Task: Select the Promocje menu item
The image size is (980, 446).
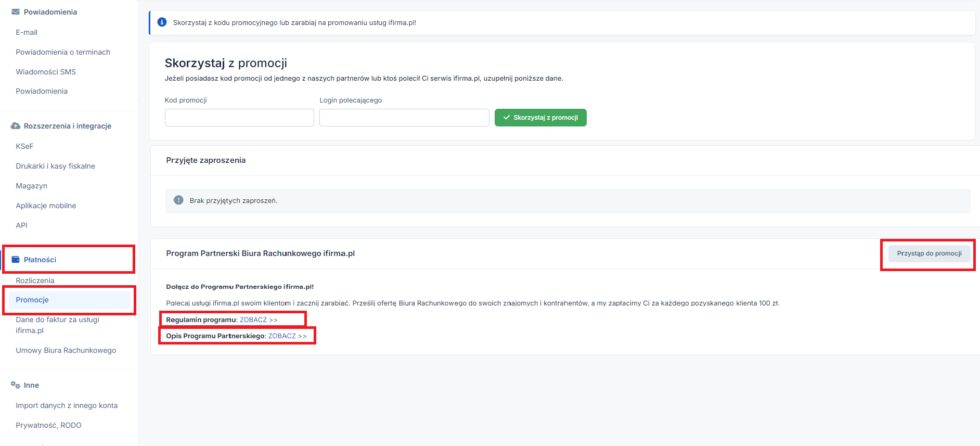Action: coord(70,300)
